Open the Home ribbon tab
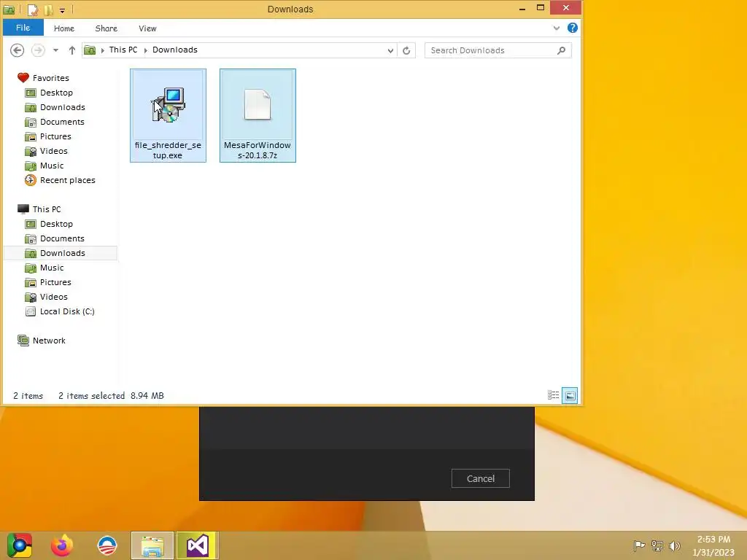This screenshot has width=747, height=560. coord(64,28)
